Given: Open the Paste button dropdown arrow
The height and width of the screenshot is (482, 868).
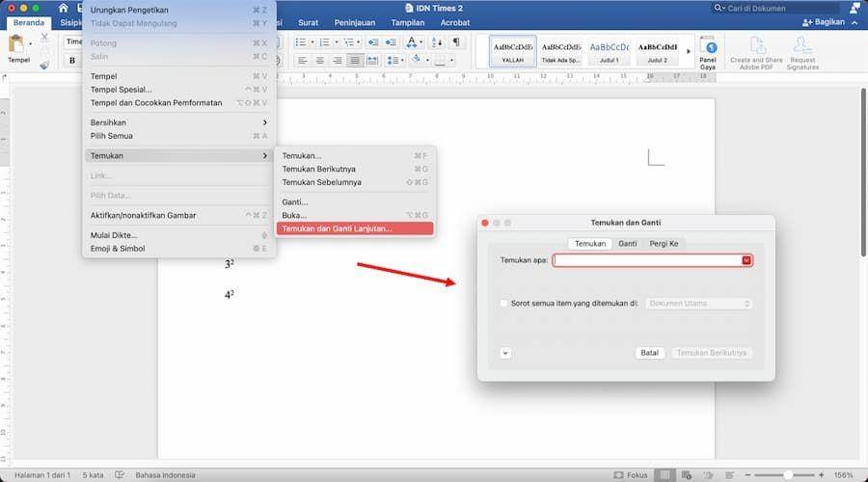Looking at the screenshot, I should [x=31, y=43].
